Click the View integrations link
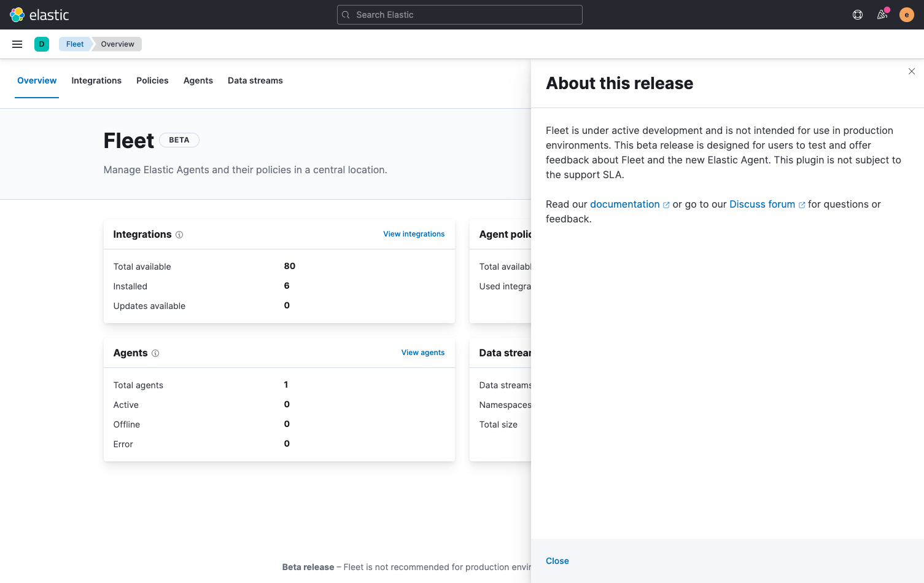The image size is (924, 583). tap(414, 234)
